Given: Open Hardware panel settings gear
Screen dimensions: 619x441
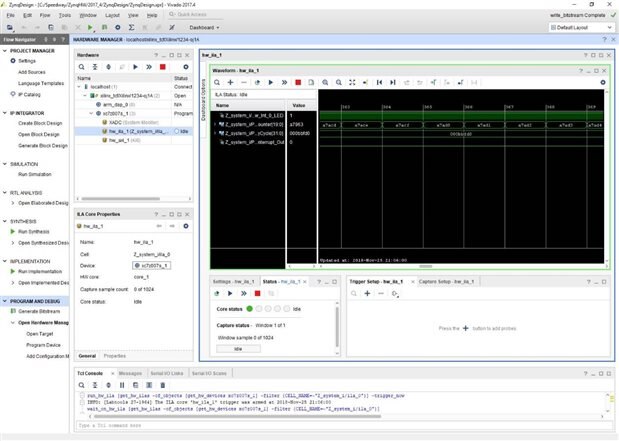Looking at the screenshot, I should (188, 66).
